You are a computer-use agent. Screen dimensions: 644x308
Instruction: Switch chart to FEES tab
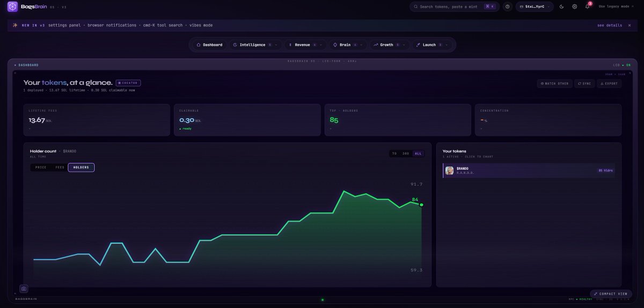click(x=60, y=167)
